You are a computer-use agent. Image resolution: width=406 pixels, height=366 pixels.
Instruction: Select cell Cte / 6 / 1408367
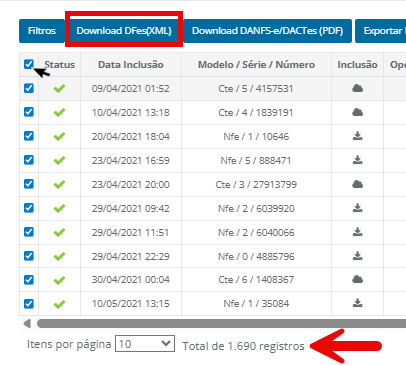tap(256, 280)
